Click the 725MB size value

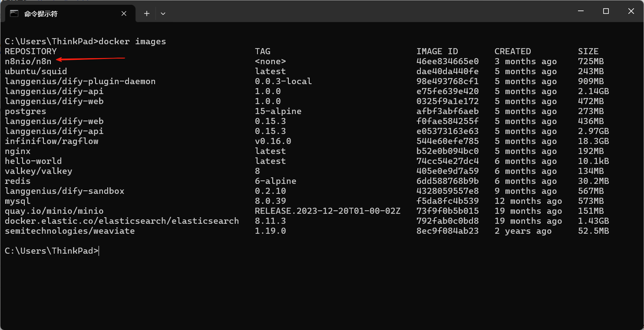(x=591, y=62)
